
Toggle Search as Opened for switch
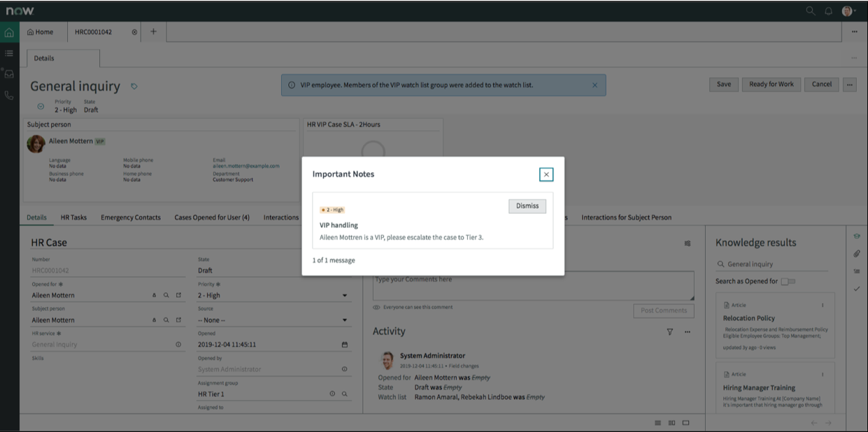coord(788,282)
